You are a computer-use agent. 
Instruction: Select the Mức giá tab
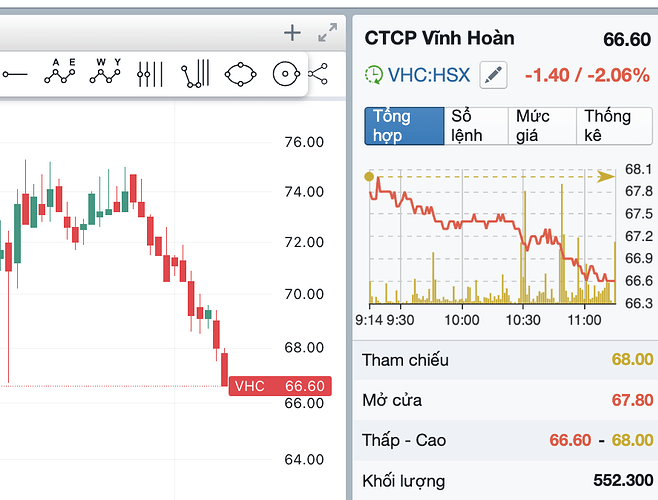[541, 126]
